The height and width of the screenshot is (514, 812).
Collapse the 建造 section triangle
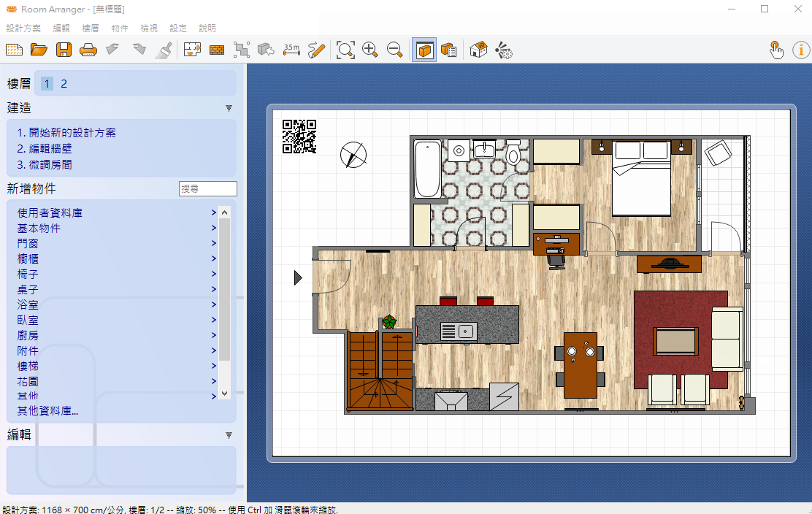pos(229,108)
